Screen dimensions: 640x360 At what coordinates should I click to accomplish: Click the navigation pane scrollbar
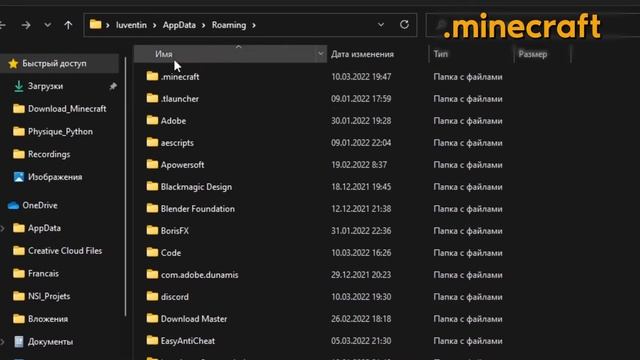pyautogui.click(x=125, y=187)
